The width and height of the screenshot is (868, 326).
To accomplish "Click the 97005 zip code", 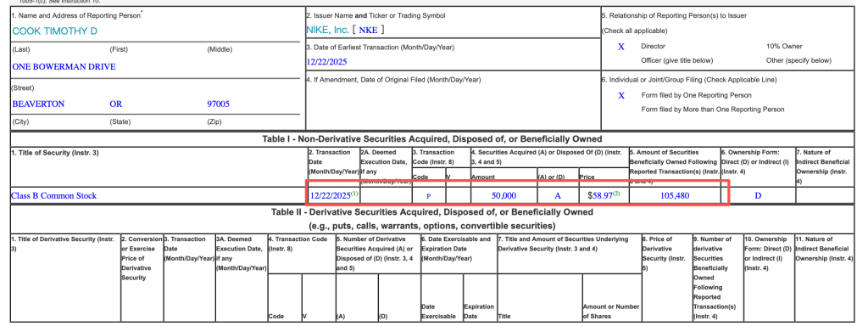I will pos(218,104).
